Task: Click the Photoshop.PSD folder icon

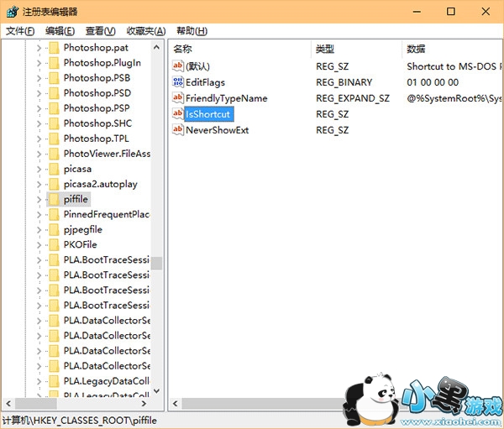Action: (x=54, y=93)
